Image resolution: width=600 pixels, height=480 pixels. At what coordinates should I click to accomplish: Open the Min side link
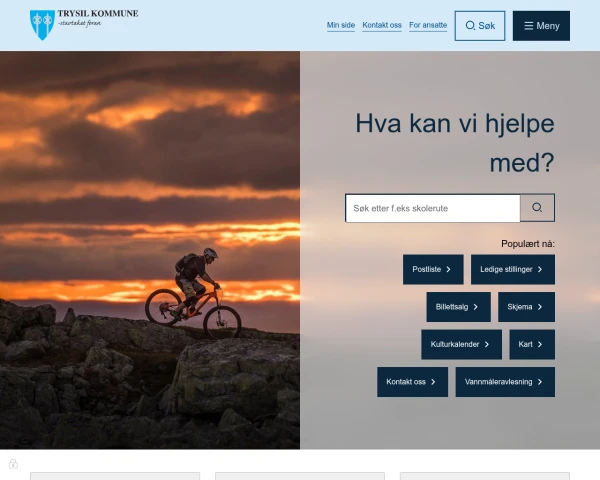(x=341, y=26)
